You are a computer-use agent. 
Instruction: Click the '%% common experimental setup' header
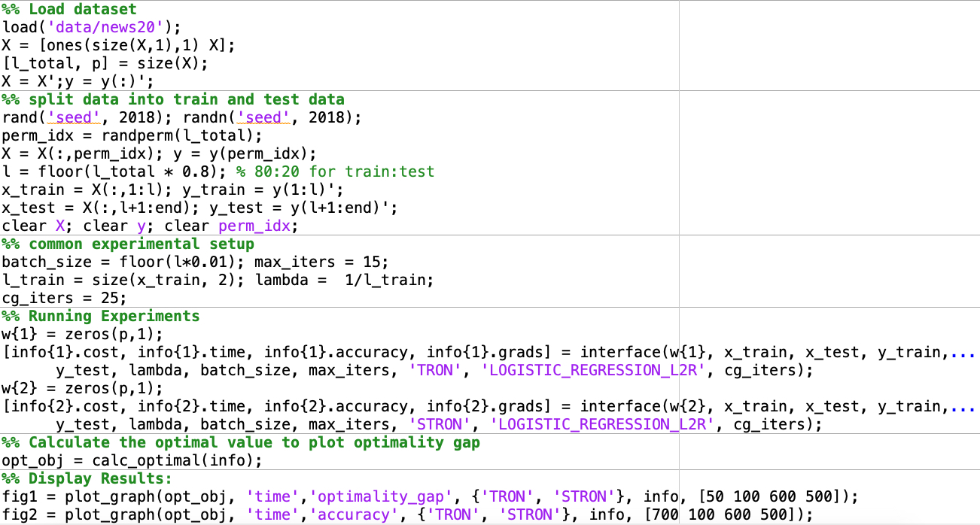[128, 244]
